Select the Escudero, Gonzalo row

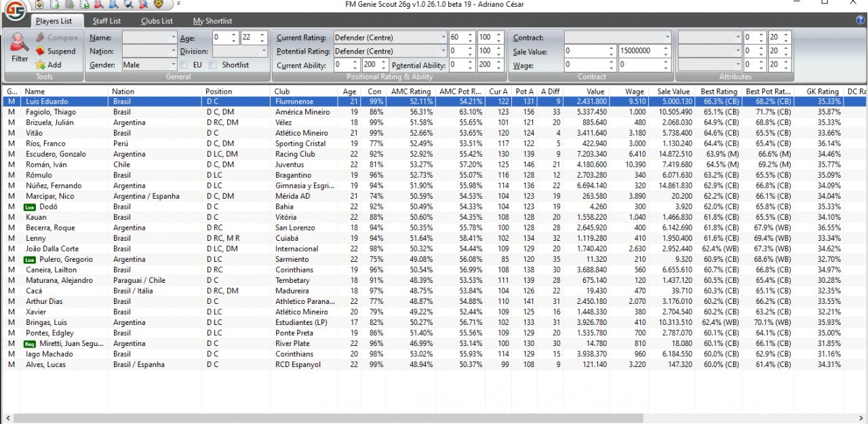[x=434, y=154]
